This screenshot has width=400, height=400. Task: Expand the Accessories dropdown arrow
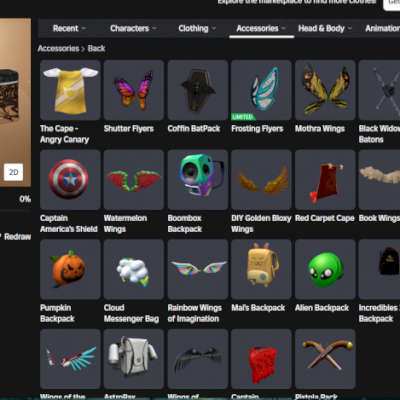284,29
